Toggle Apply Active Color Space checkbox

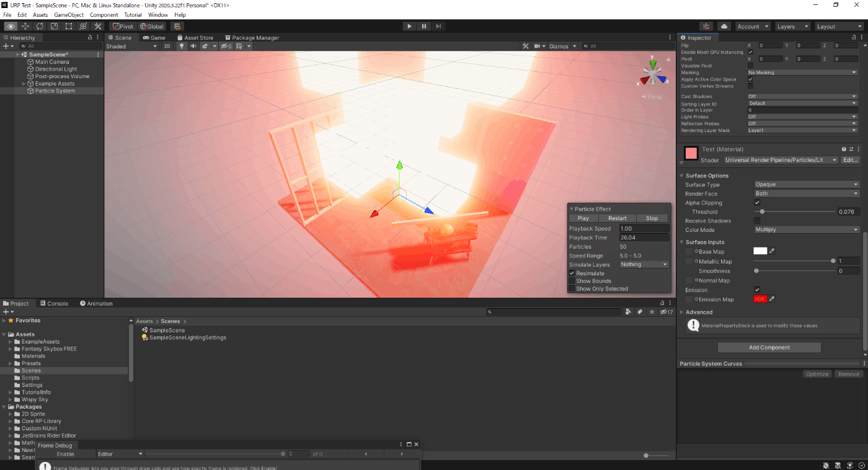[750, 79]
